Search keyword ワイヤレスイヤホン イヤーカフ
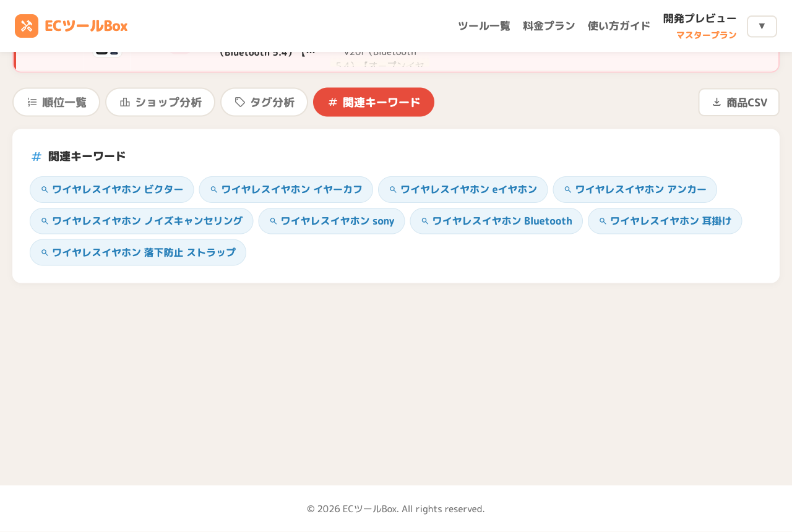This screenshot has height=532, width=792. (x=286, y=189)
